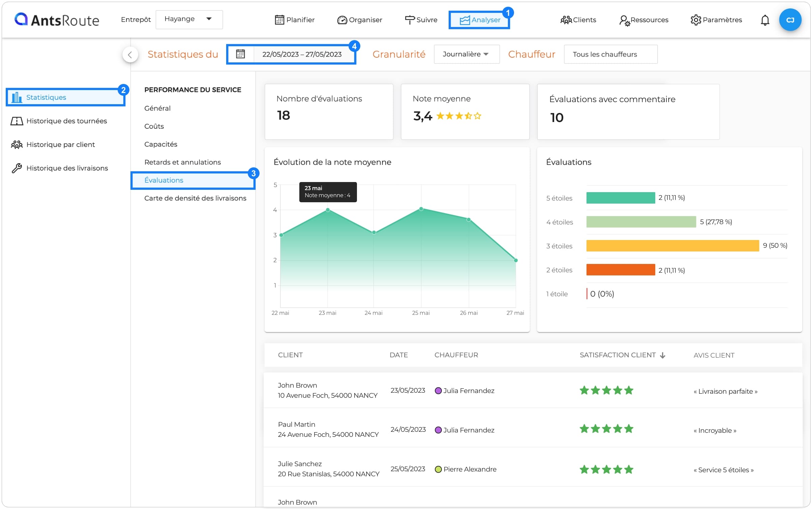The image size is (812, 509).
Task: Select Historique des livraisons
Action: 60,168
